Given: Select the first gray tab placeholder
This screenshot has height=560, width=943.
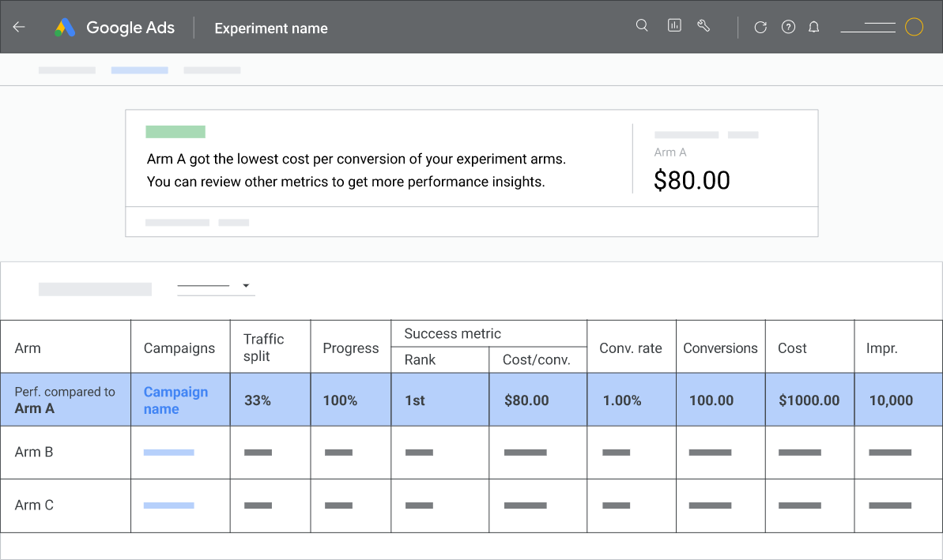Looking at the screenshot, I should (67, 70).
